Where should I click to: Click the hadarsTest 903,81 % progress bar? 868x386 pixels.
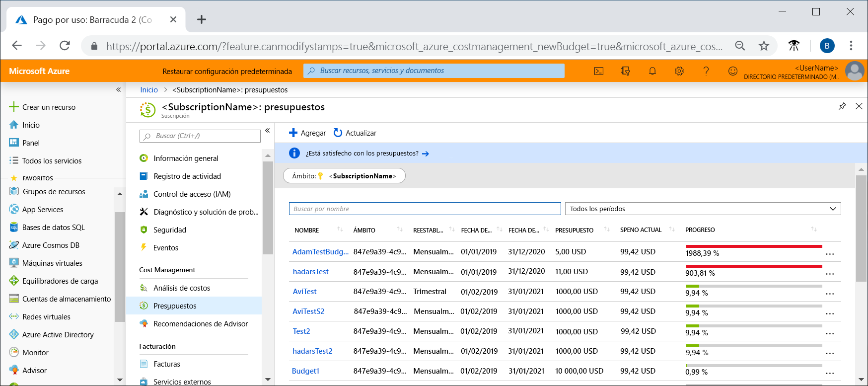point(754,266)
